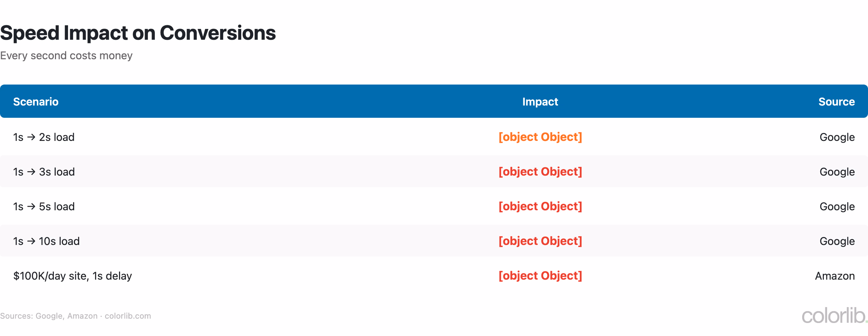
Task: Click the Scenario column header
Action: (36, 102)
